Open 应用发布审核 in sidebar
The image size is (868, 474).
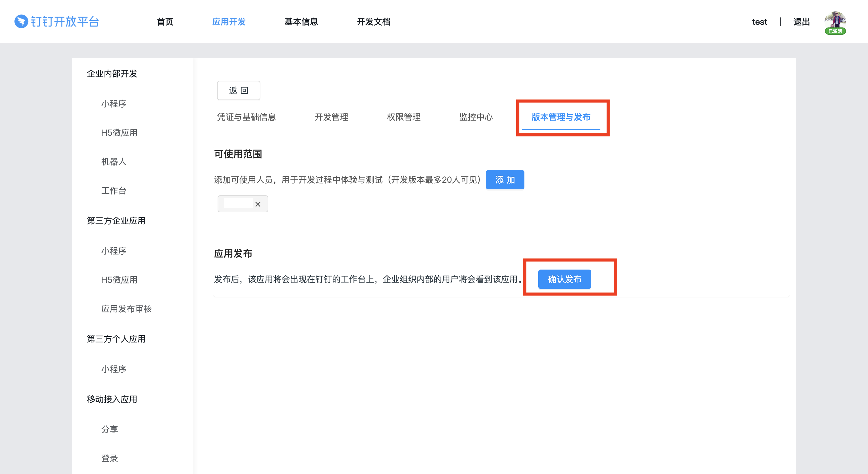tap(126, 309)
